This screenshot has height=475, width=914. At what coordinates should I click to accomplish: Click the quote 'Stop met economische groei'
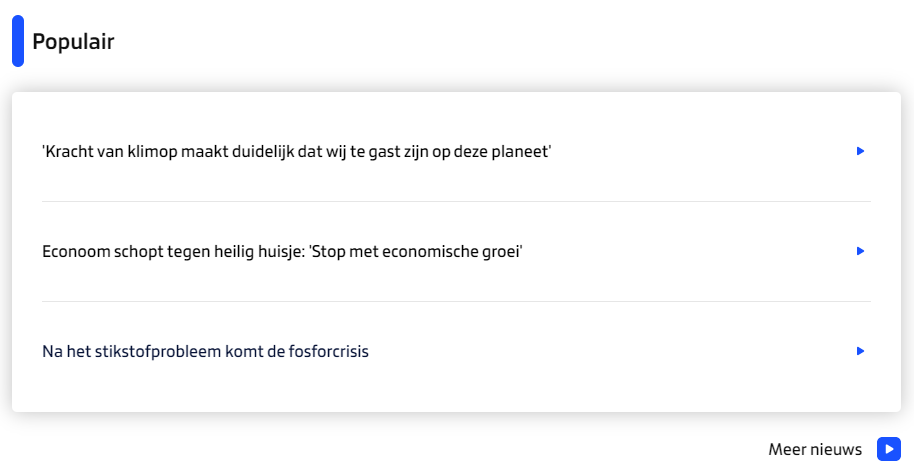419,252
